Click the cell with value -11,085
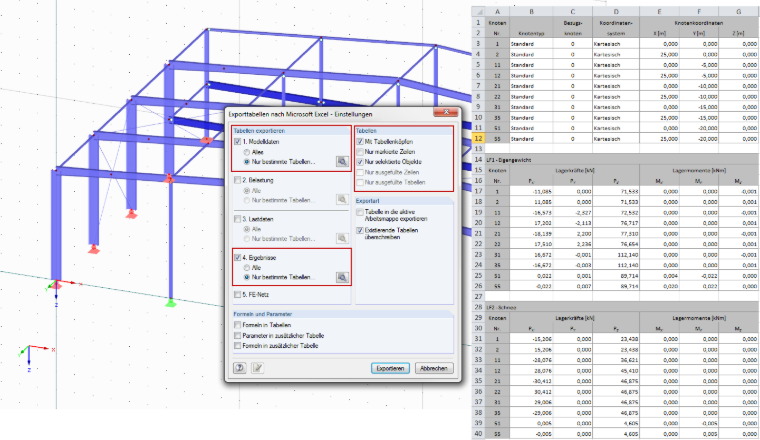The width and height of the screenshot is (760, 440). 531,191
